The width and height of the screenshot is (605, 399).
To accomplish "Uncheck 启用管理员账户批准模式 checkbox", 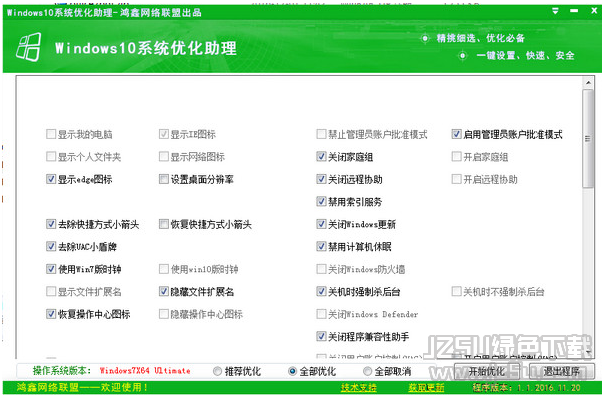I will click(456, 134).
